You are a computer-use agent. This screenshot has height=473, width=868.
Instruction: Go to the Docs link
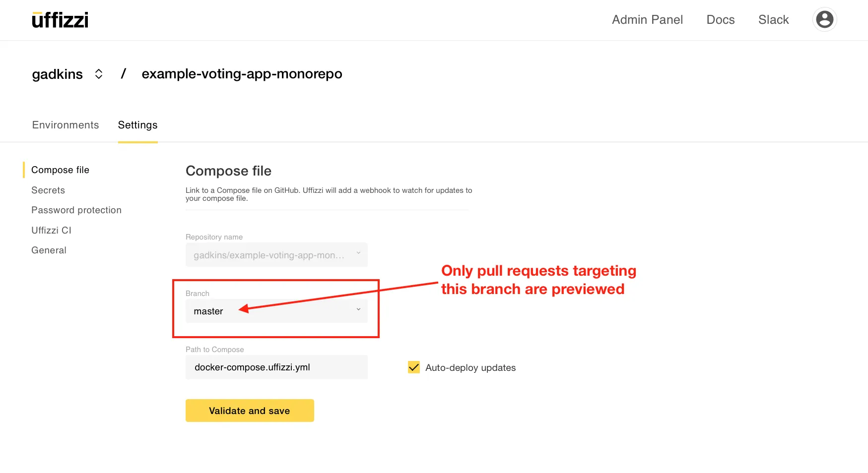[720, 20]
